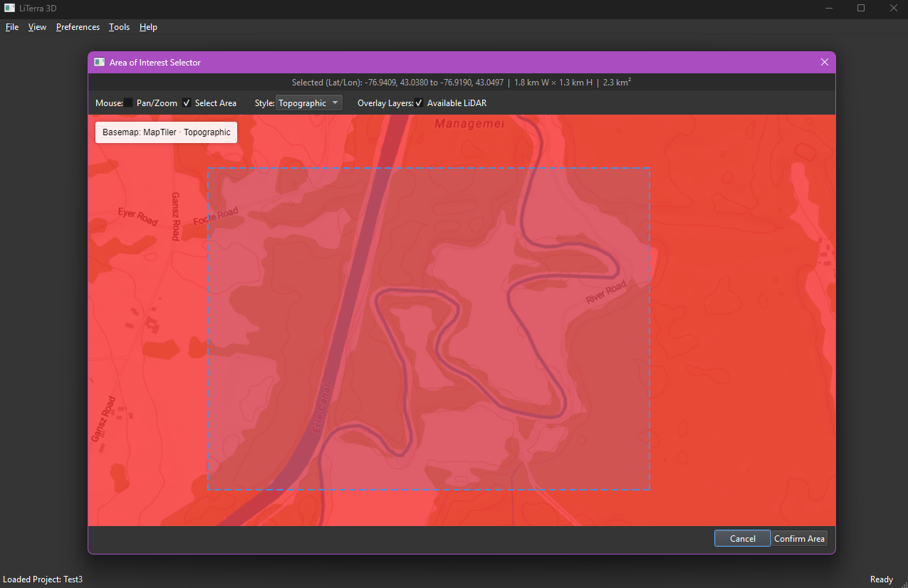
Task: Close the Area of Interest Selector dialog
Action: 824,62
